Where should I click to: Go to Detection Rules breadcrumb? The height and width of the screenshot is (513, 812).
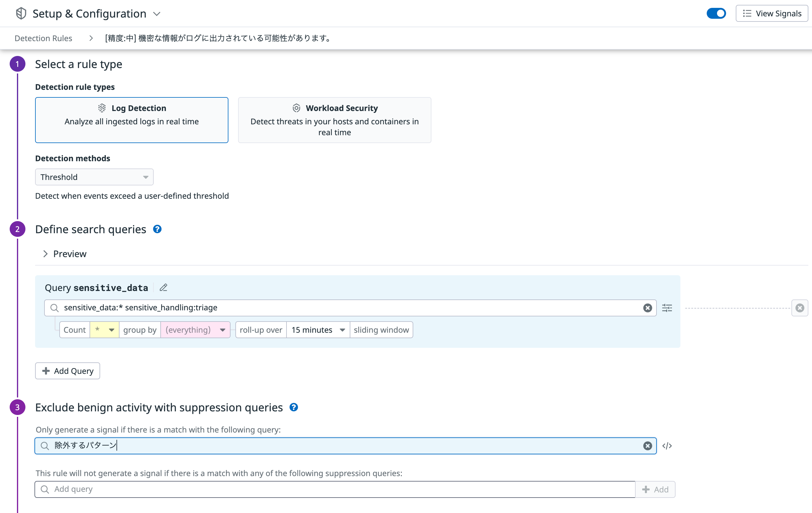click(43, 38)
